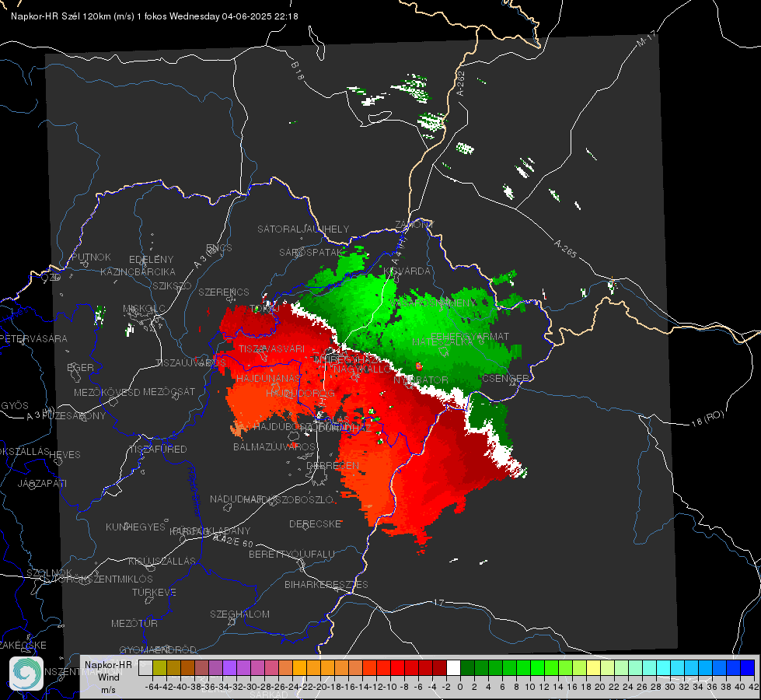Viewport: 761px width, 700px height.
Task: Pick the yellow swatch between 18 and 20
Action: click(594, 667)
